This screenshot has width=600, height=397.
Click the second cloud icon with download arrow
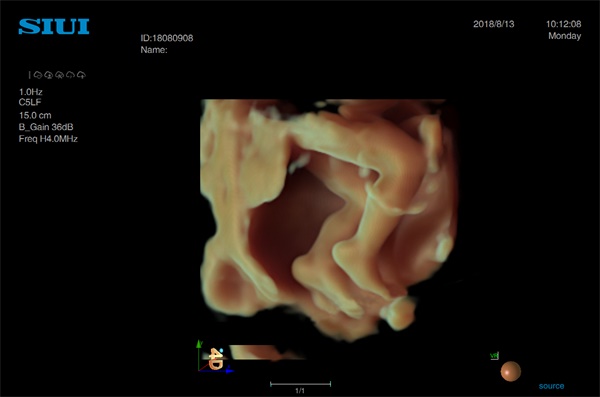point(48,75)
